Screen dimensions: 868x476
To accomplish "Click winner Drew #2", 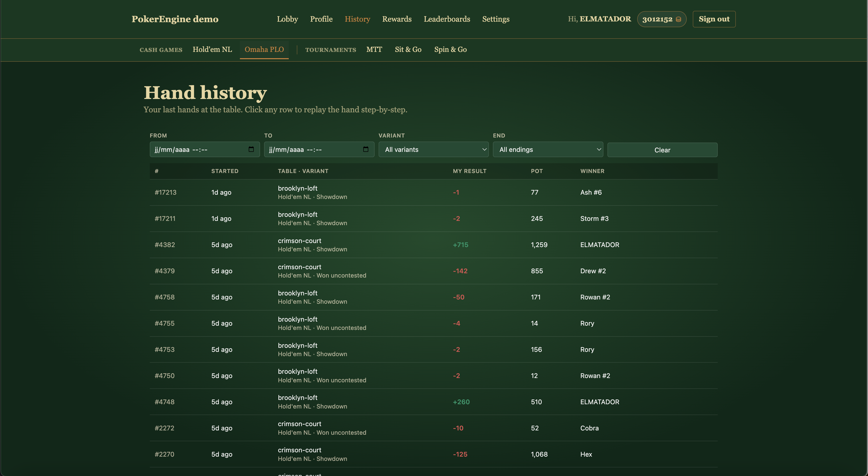I will (593, 271).
